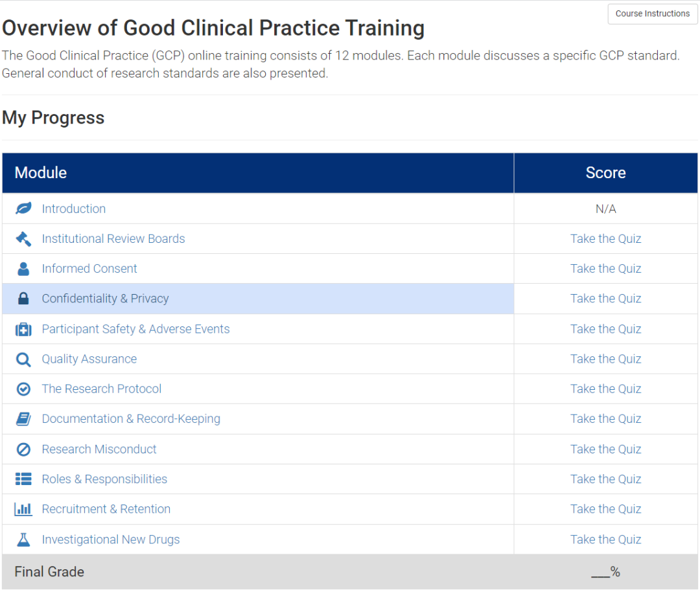The image size is (700, 590).
Task: Click the checkmark circle icon for Research Protocol
Action: point(23,389)
